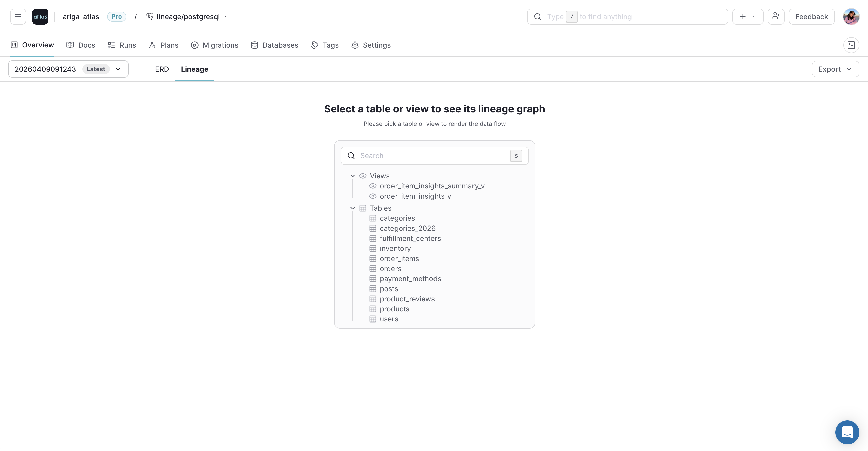Toggle the eye icon next to order_item_insights_v
Screen dimensions: 868x451
pyautogui.click(x=373, y=196)
